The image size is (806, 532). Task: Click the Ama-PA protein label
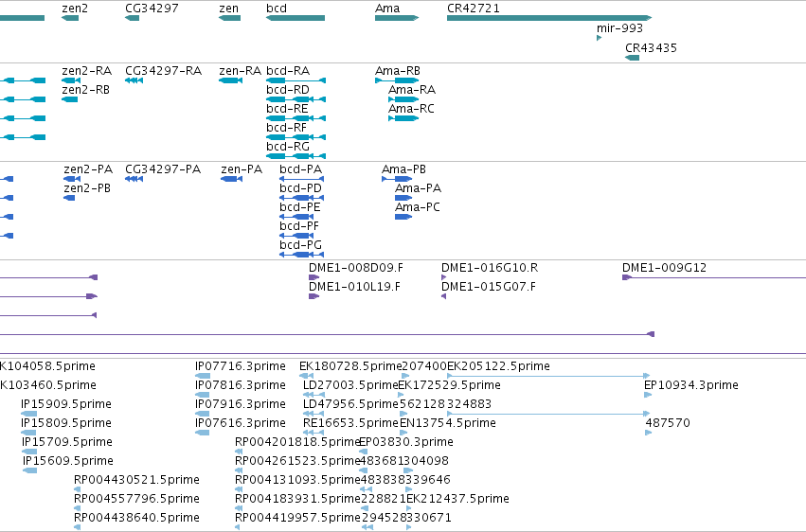[x=418, y=188]
